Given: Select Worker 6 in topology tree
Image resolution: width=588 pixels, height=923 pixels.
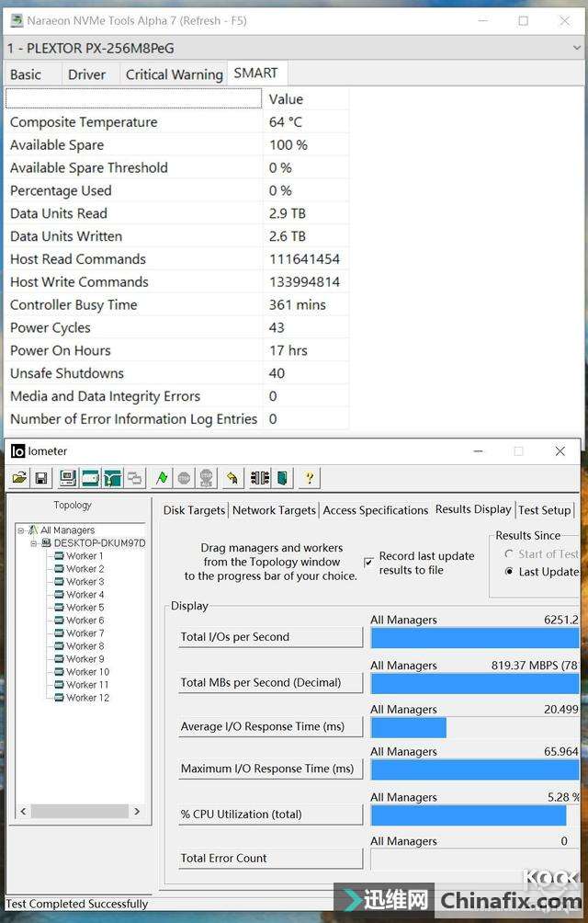Looking at the screenshot, I should coord(85,621).
